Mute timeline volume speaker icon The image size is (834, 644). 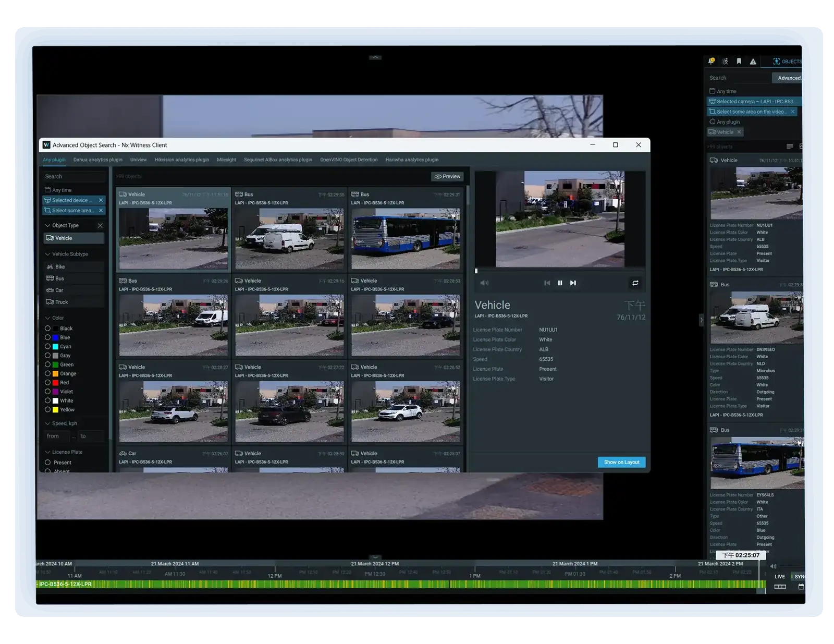coord(773,566)
